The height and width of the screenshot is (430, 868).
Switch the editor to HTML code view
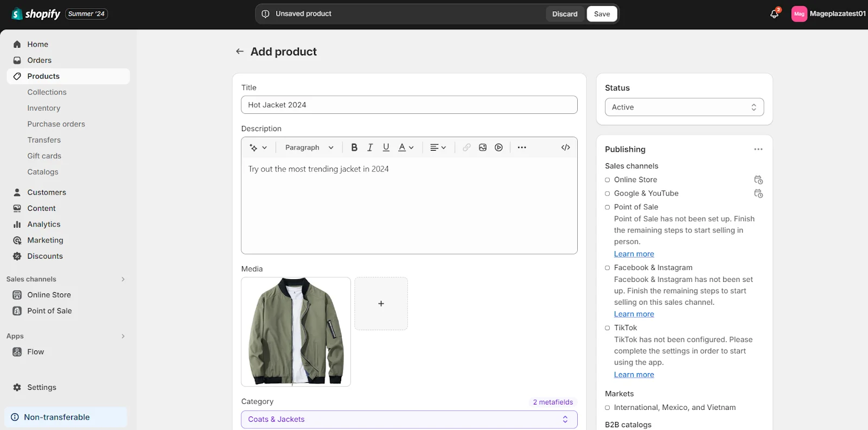(566, 147)
